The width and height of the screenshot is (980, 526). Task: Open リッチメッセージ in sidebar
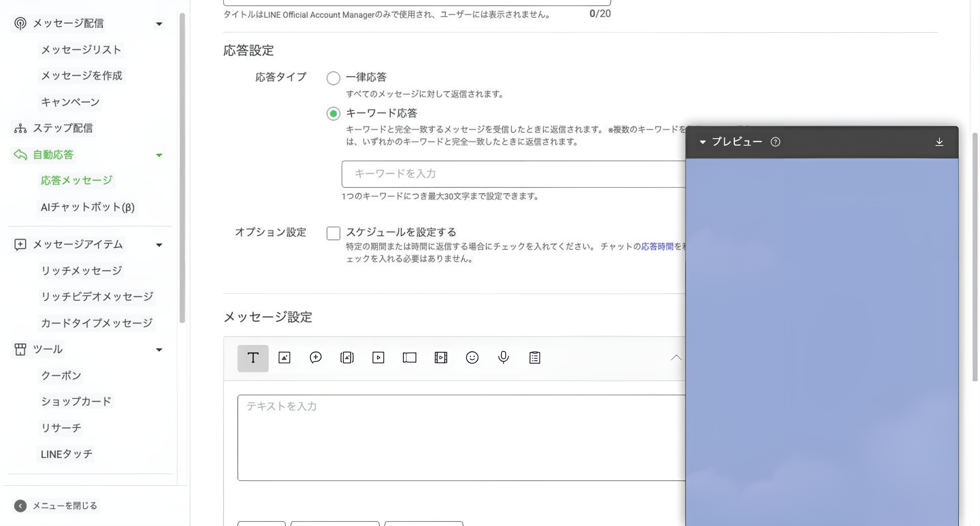point(81,271)
